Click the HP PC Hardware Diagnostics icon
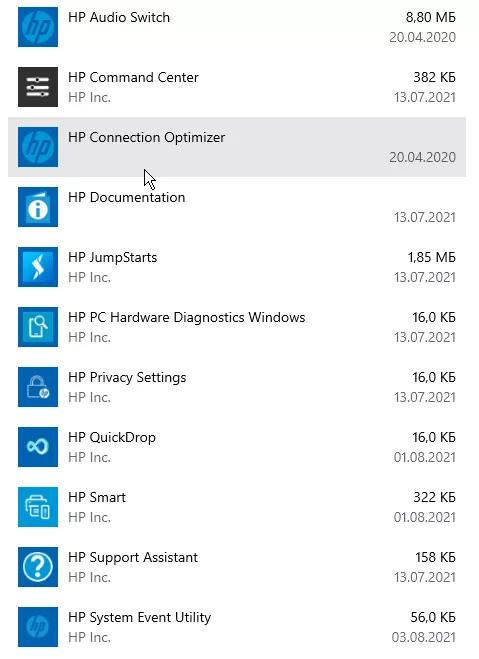 [38, 327]
